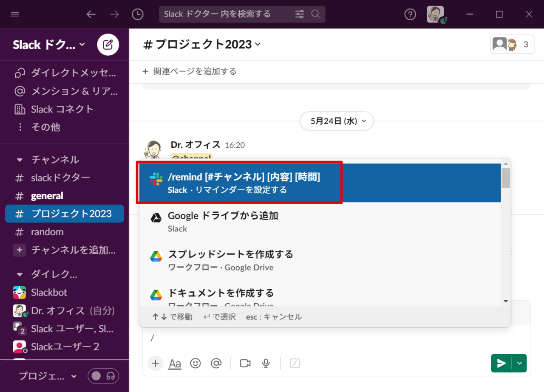The image size is (544, 392).
Task: View channel members showing 3
Action: pos(512,44)
